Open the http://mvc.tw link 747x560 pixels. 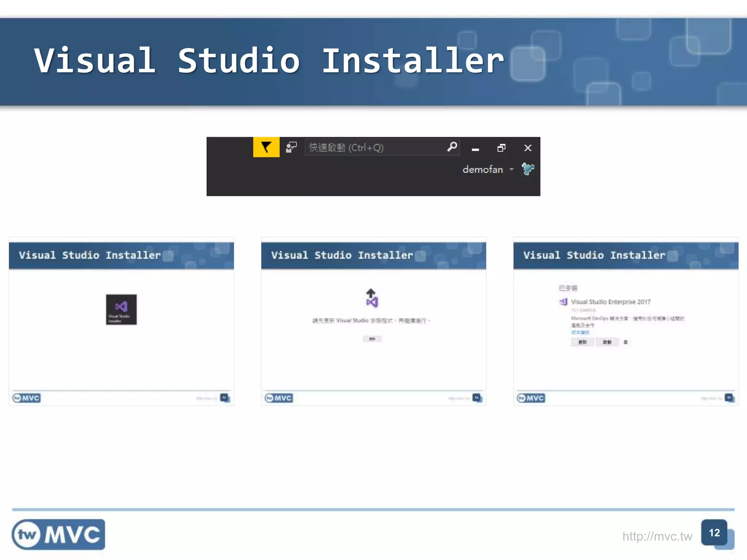coord(657,536)
